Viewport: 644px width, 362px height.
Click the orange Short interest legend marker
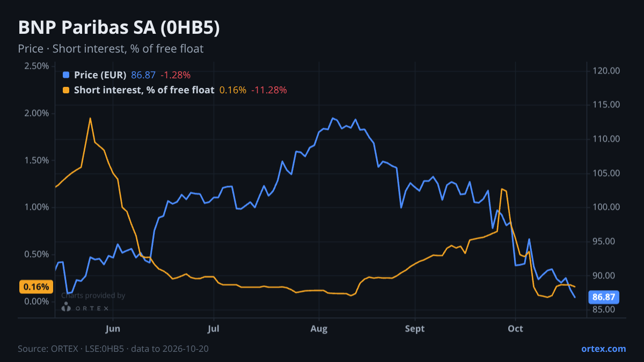[x=66, y=90]
